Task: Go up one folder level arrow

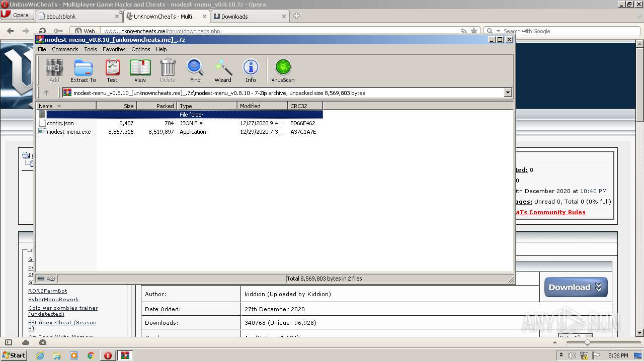Action: (x=46, y=93)
